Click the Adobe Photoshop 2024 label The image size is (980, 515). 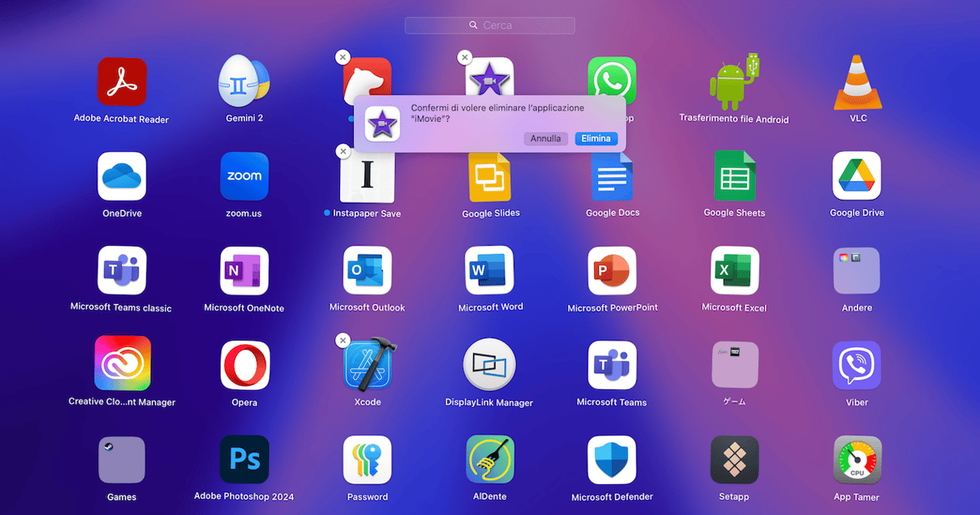[244, 496]
